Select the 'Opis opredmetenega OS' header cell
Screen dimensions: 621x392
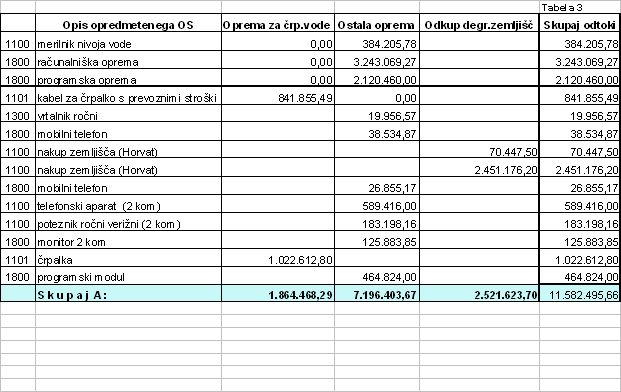[x=128, y=23]
